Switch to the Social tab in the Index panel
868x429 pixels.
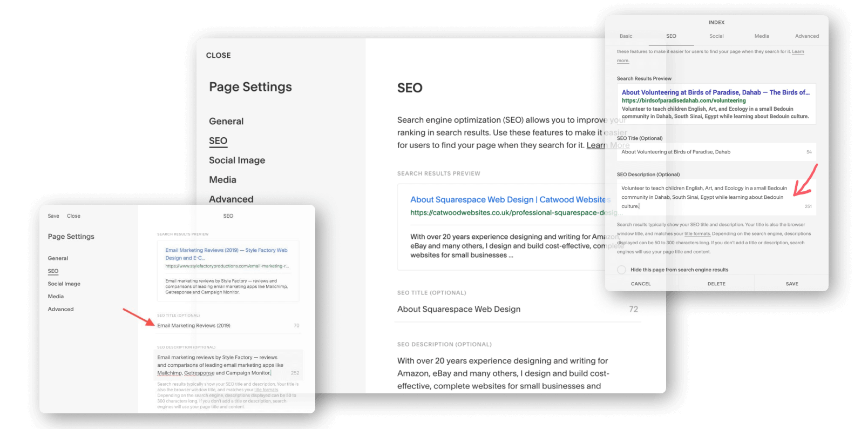[x=716, y=36]
